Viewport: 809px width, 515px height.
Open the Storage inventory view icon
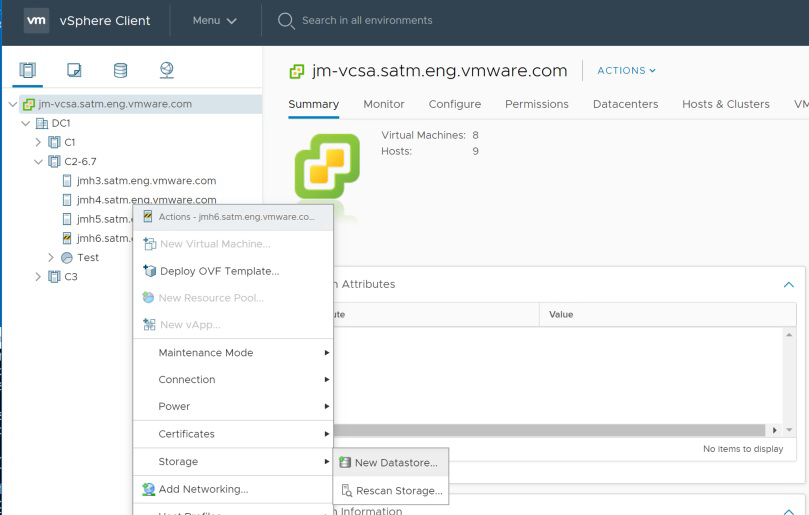(x=120, y=70)
